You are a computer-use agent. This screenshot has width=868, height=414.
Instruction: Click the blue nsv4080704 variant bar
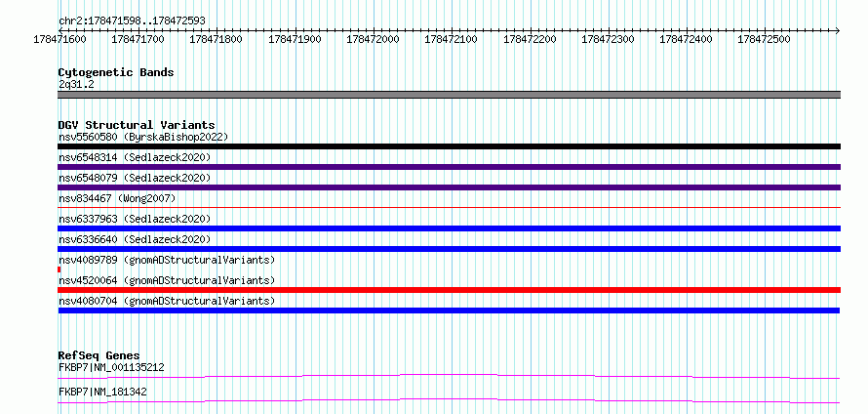coord(449,310)
